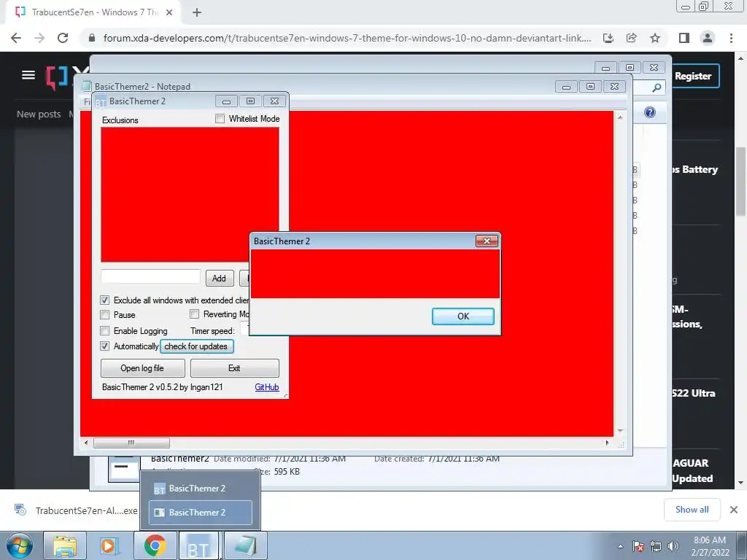
Task: Click the BasicThemer 2 title bar icon
Action: pos(100,101)
